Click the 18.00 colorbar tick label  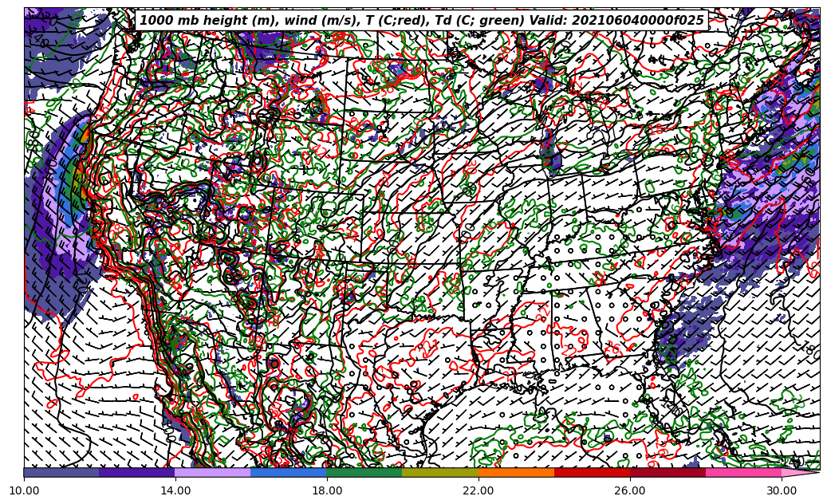(x=327, y=490)
